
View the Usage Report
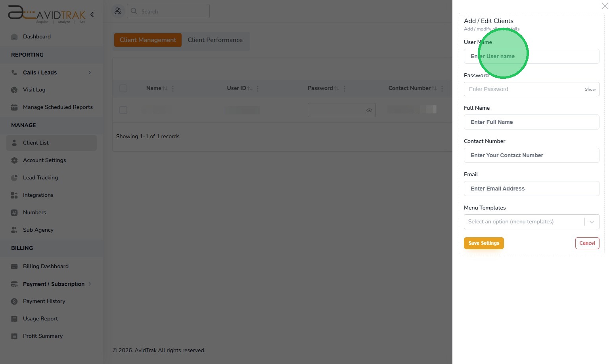pyautogui.click(x=40, y=319)
